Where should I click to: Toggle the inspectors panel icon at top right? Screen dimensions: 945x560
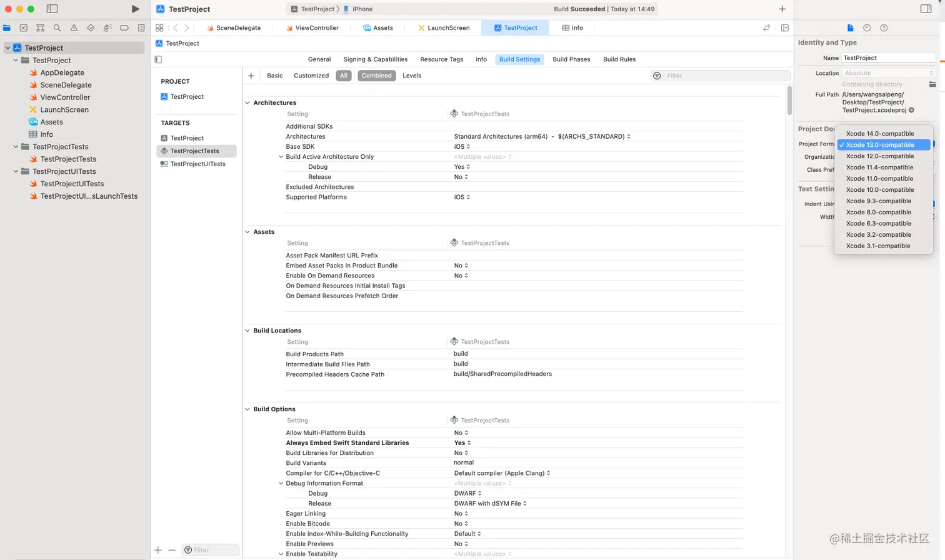(926, 9)
